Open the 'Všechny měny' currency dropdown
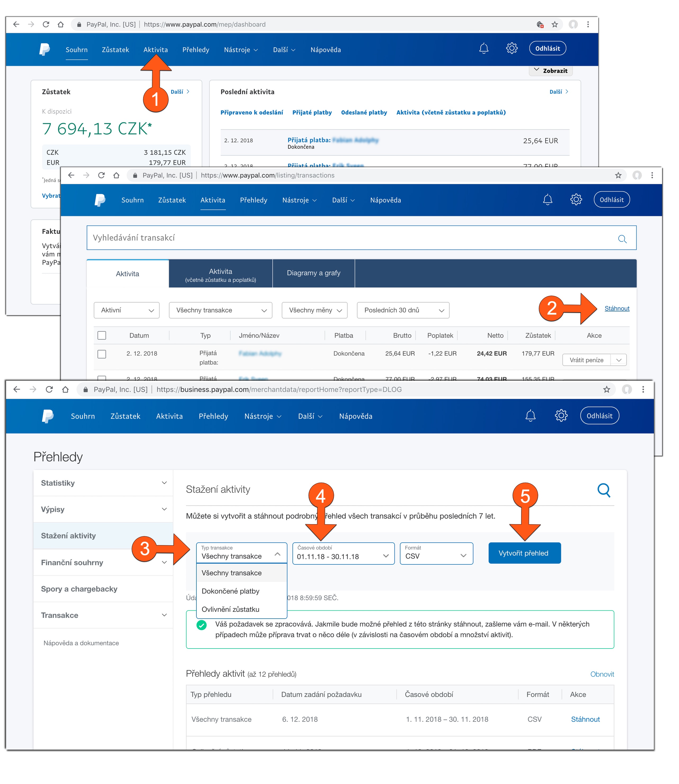Viewport: 679px width, 784px height. pos(314,310)
